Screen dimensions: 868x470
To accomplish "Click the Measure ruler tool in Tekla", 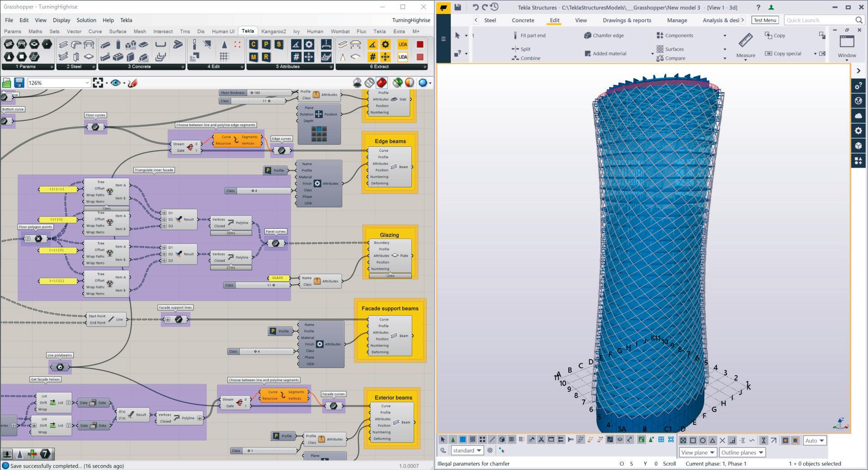I will pyautogui.click(x=745, y=45).
